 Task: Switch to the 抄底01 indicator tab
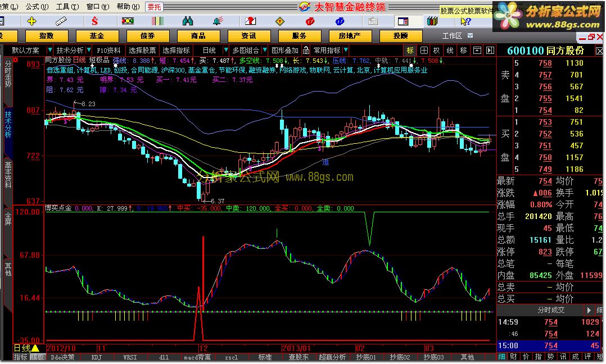pyautogui.click(x=365, y=357)
